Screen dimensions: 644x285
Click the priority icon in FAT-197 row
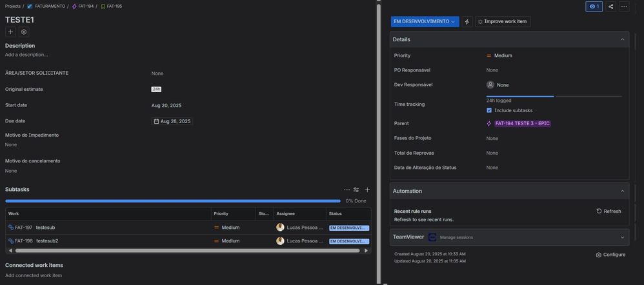[x=216, y=228]
